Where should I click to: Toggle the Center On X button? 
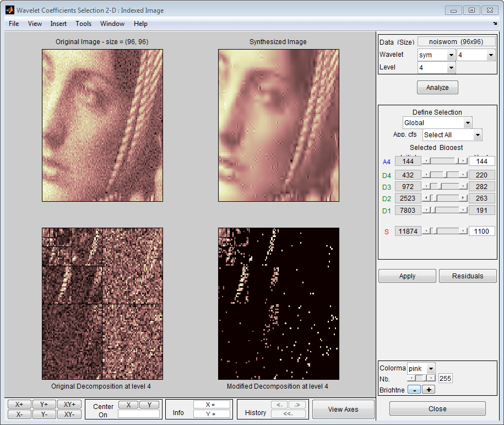click(128, 405)
